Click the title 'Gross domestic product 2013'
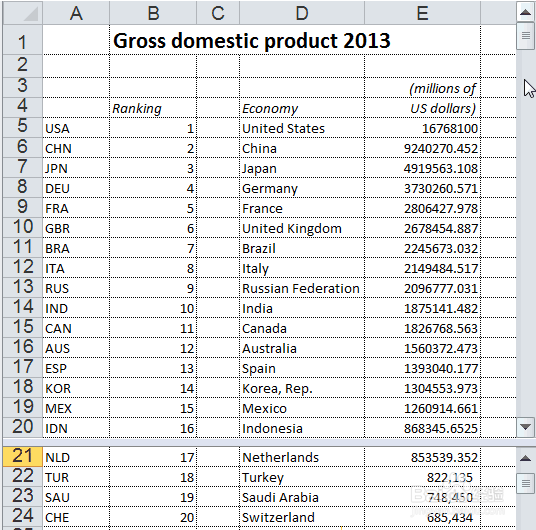The width and height of the screenshot is (536, 530). (x=252, y=40)
